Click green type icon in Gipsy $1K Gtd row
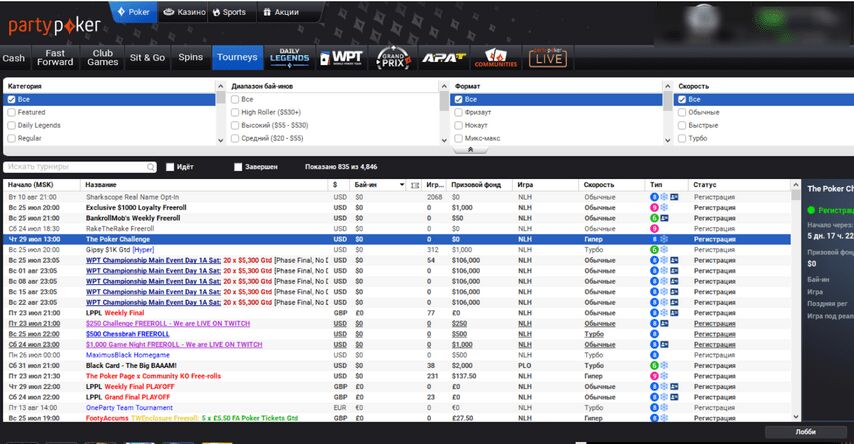This screenshot has width=854, height=444. point(654,250)
